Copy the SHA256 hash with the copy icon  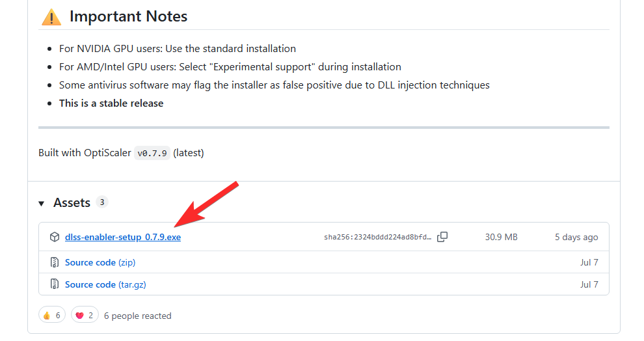coord(442,238)
